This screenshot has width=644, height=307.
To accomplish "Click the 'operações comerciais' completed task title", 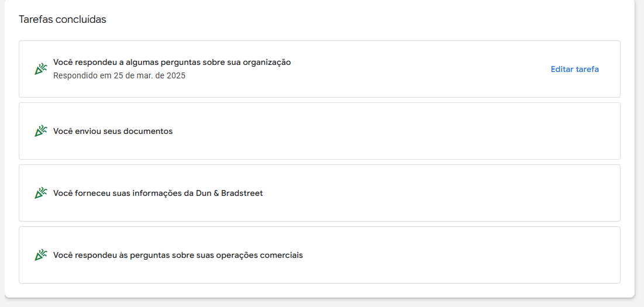I will (178, 255).
